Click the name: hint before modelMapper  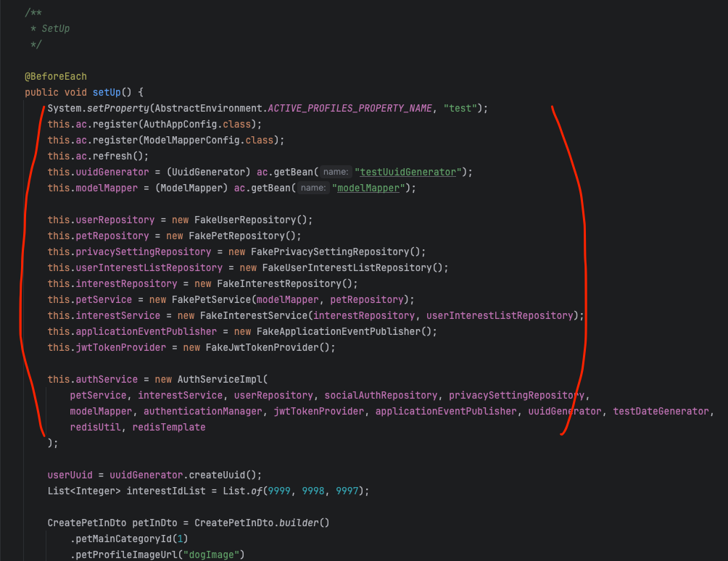(313, 188)
